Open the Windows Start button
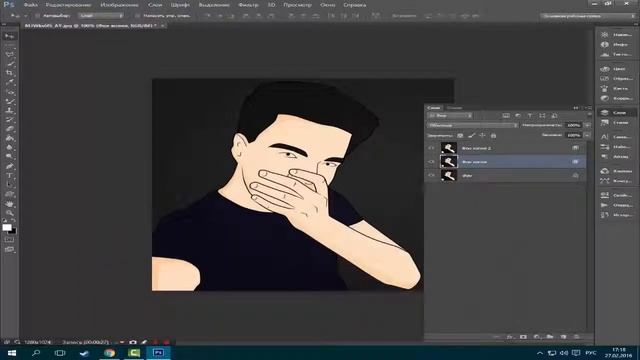The width and height of the screenshot is (640, 360). coord(11,353)
